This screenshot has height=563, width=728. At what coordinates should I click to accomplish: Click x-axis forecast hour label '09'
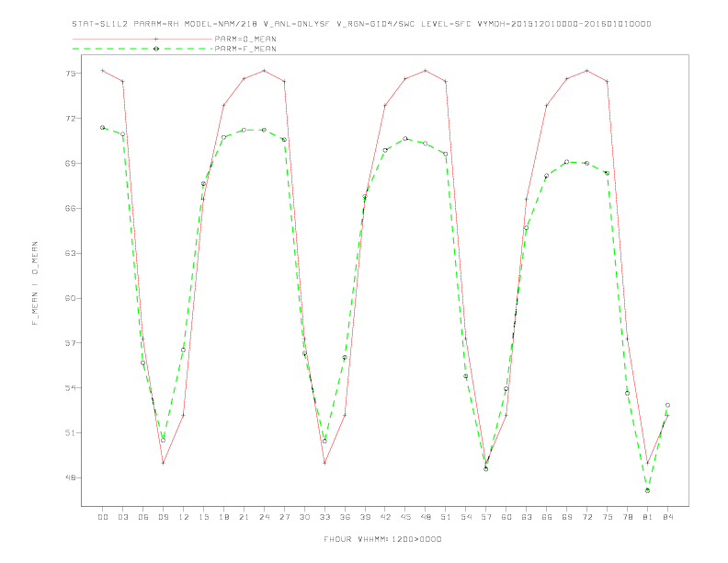pos(163,517)
